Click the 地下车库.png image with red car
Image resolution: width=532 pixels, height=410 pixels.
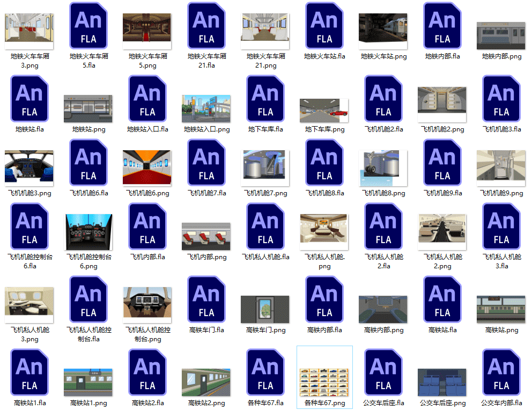[x=324, y=111]
